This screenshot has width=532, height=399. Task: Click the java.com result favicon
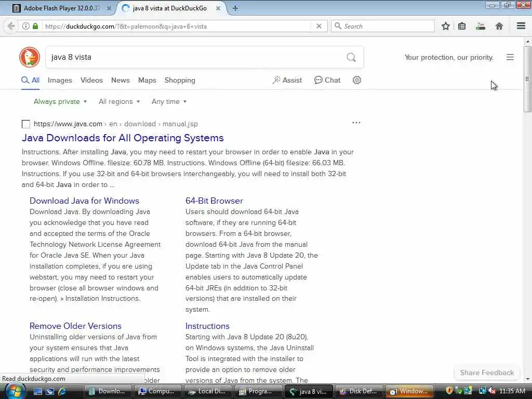click(26, 124)
